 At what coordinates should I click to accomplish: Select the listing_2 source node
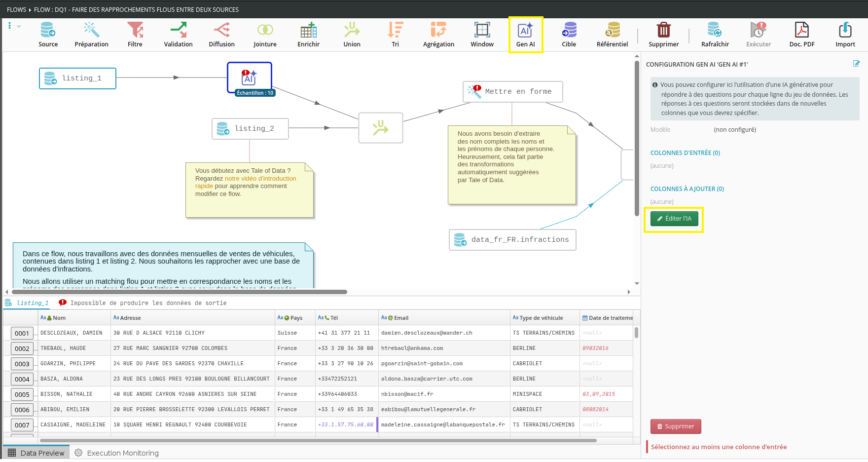(250, 129)
